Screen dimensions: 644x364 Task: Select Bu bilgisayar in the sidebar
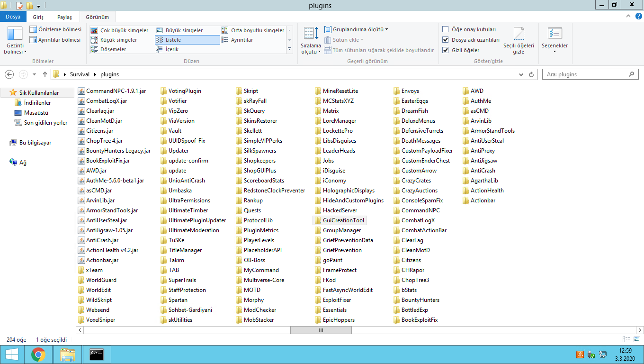click(x=30, y=143)
